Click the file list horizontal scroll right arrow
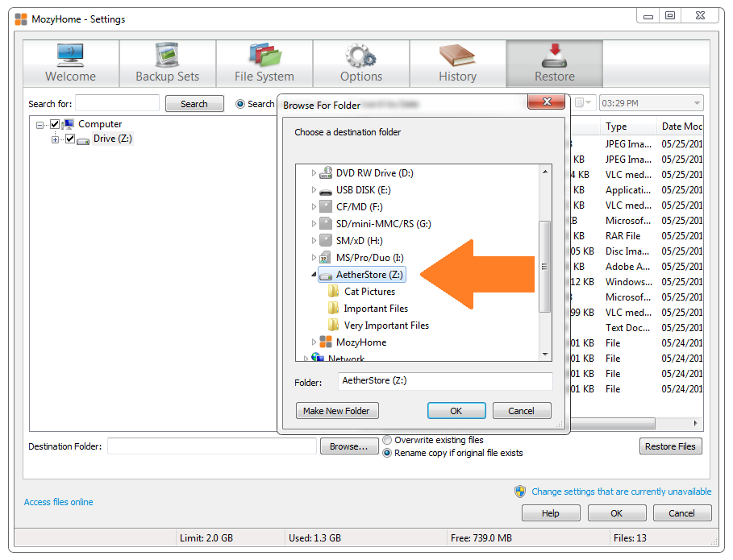The image size is (733, 560). (x=696, y=423)
